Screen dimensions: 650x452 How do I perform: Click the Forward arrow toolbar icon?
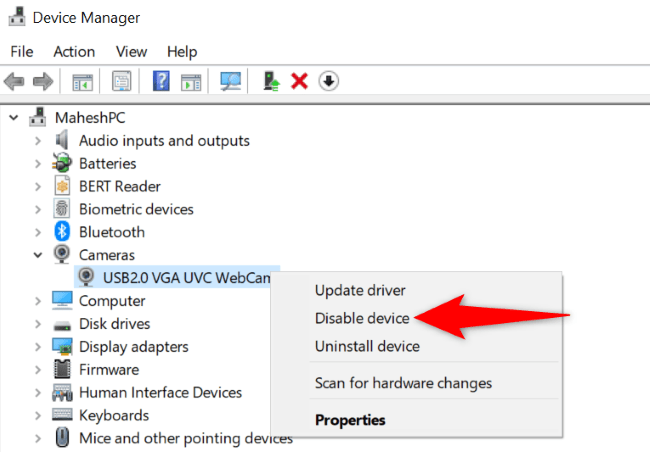[43, 81]
